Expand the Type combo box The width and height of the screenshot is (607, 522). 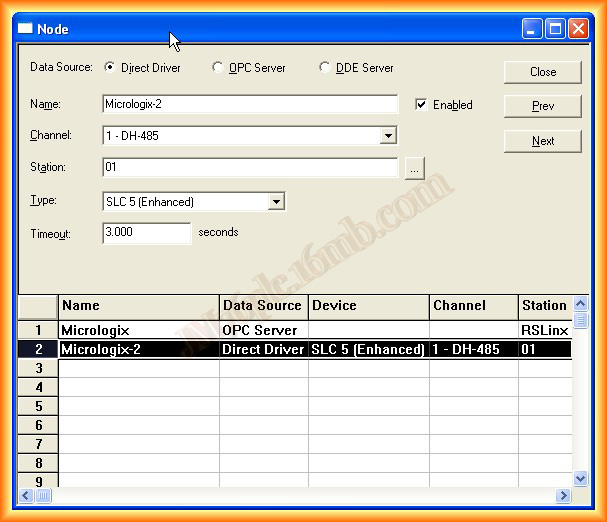click(x=276, y=202)
